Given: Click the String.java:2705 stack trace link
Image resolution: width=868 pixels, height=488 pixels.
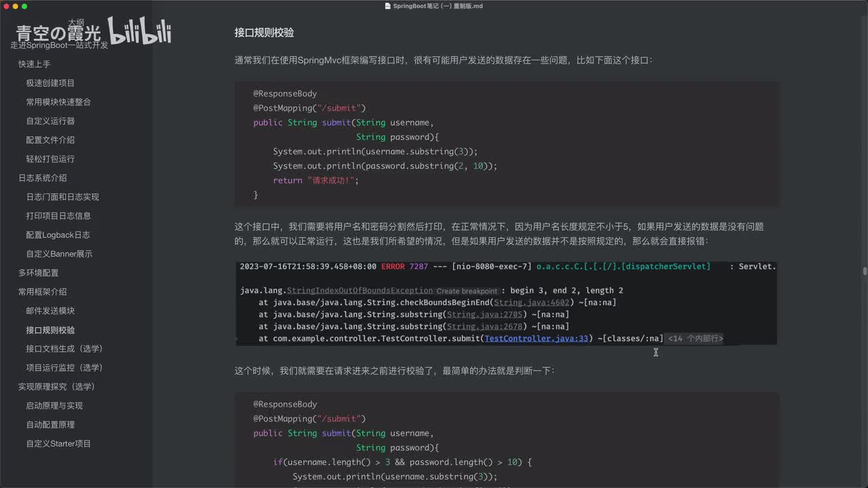Looking at the screenshot, I should coord(484,314).
